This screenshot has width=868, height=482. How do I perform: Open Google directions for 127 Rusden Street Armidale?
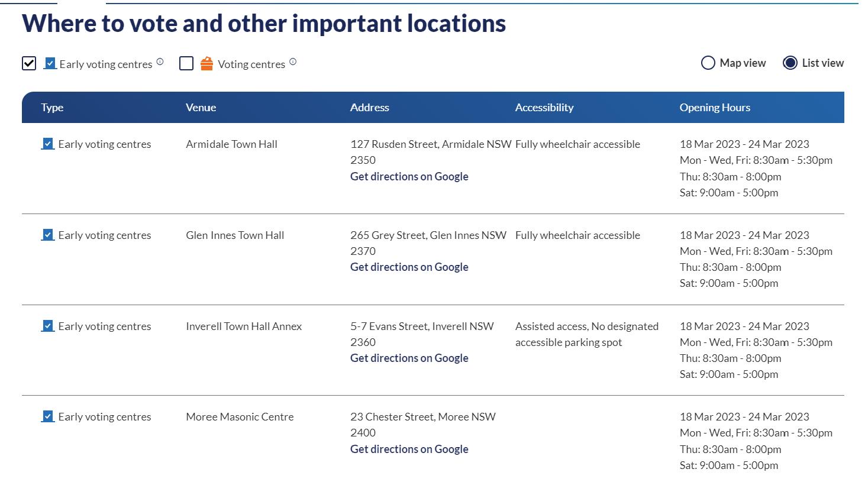click(409, 176)
